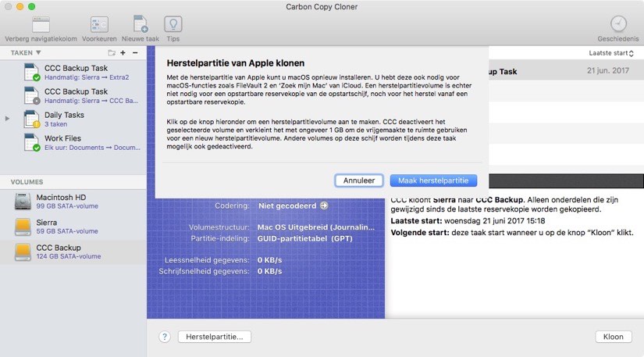The image size is (644, 357).
Task: Click the new task group folder icon
Action: 112,52
